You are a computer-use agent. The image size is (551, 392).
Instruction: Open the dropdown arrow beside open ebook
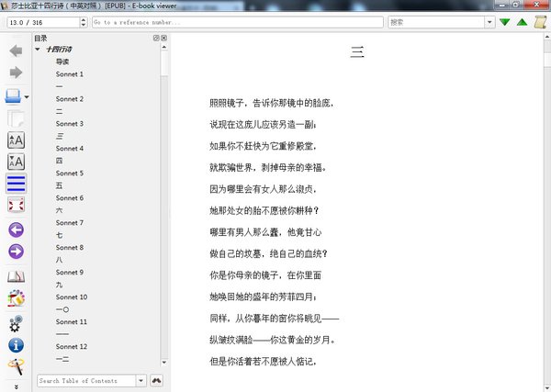[x=27, y=97]
